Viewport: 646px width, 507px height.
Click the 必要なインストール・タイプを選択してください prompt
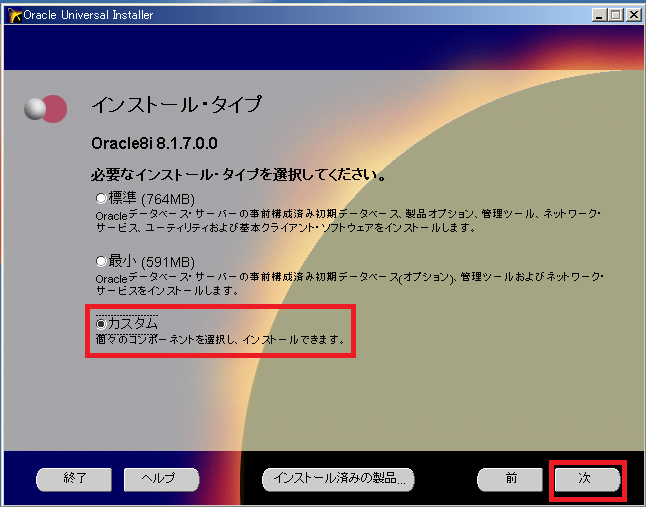point(239,175)
